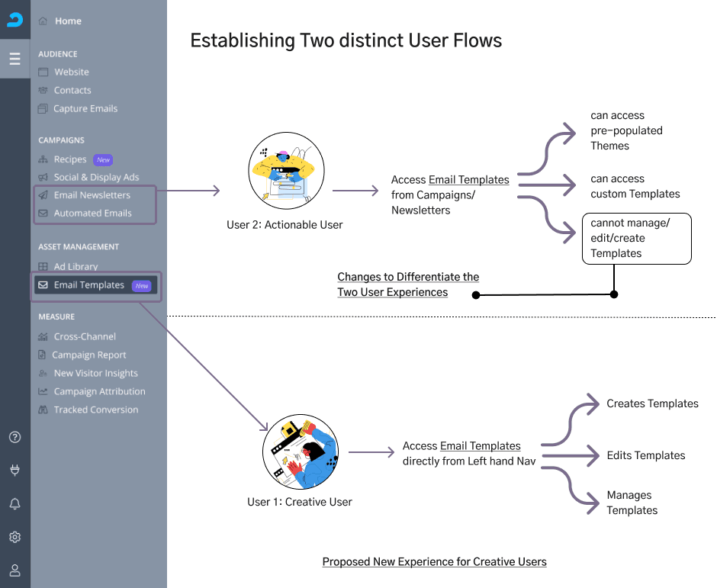The image size is (717, 588).
Task: Open Automated Emails menu item
Action: tap(92, 213)
